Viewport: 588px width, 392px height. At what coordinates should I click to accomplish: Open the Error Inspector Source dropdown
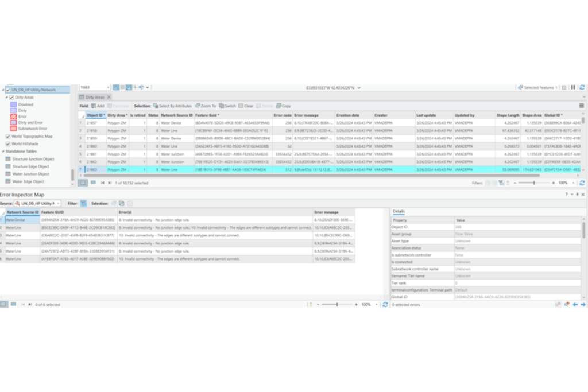(38, 203)
